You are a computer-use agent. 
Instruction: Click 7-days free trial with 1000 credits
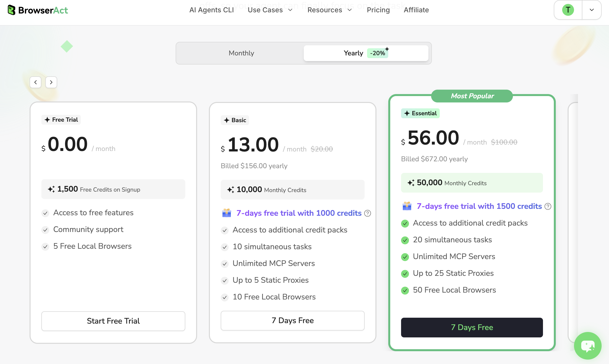tap(299, 213)
